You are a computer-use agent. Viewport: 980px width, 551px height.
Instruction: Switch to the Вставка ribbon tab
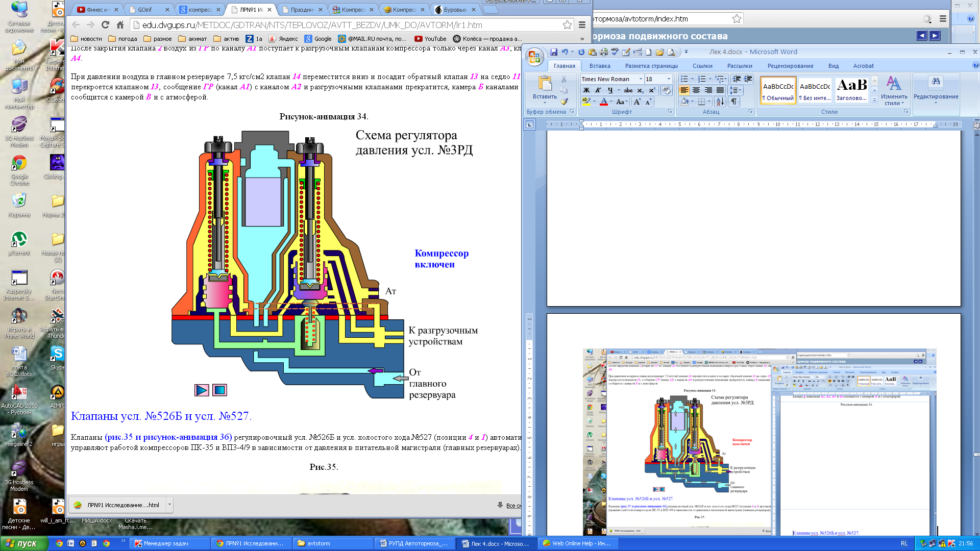pyautogui.click(x=600, y=66)
